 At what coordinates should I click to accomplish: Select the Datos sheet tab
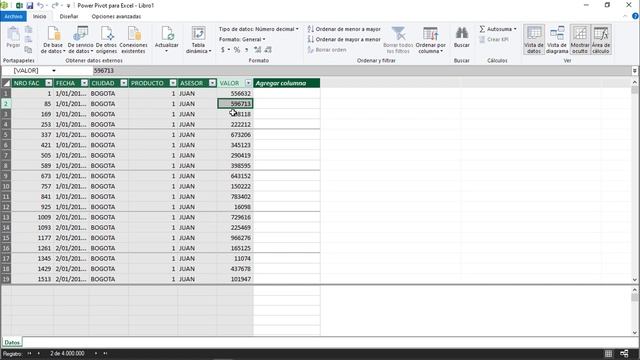coord(12,342)
